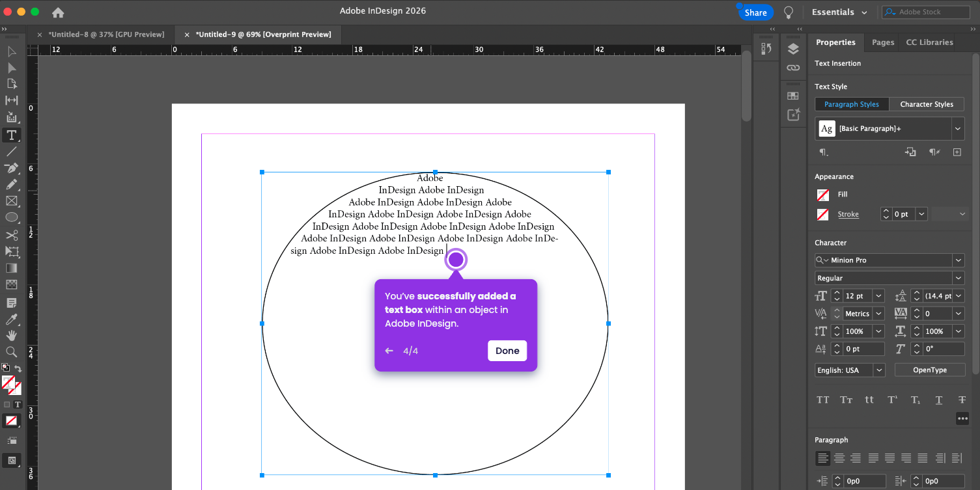Set paragraph alignment to Align Center
This screenshot has width=980, height=490.
pyautogui.click(x=840, y=458)
